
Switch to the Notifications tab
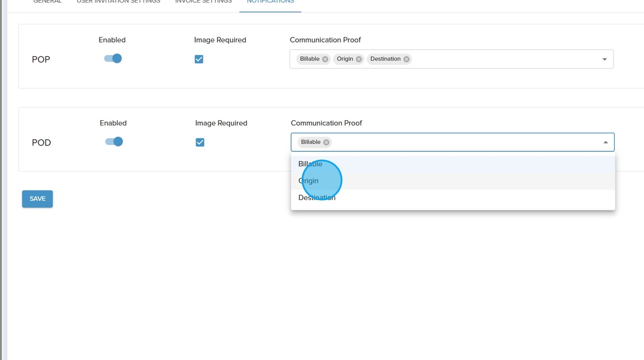[x=270, y=3]
